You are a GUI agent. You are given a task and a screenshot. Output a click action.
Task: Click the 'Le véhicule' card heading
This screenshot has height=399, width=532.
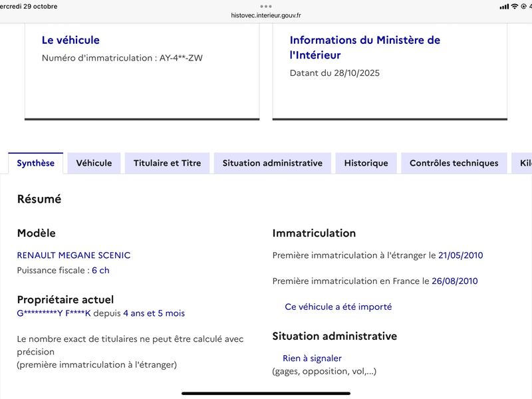point(70,40)
